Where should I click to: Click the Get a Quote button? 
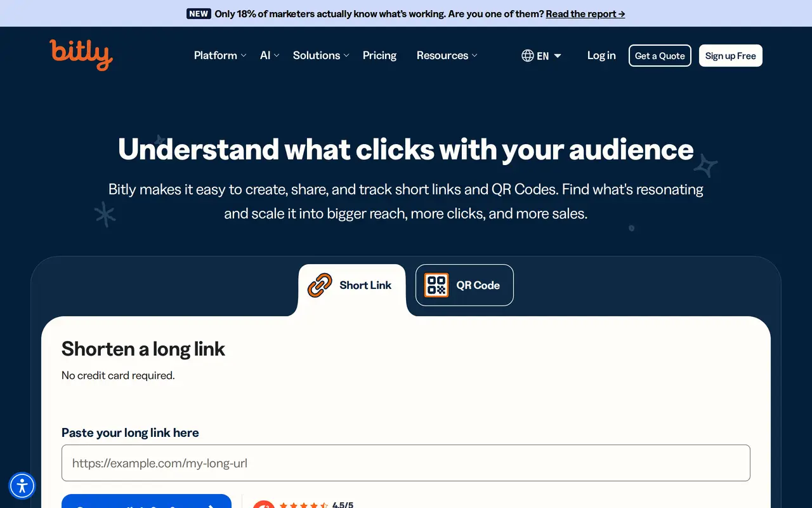pos(660,56)
